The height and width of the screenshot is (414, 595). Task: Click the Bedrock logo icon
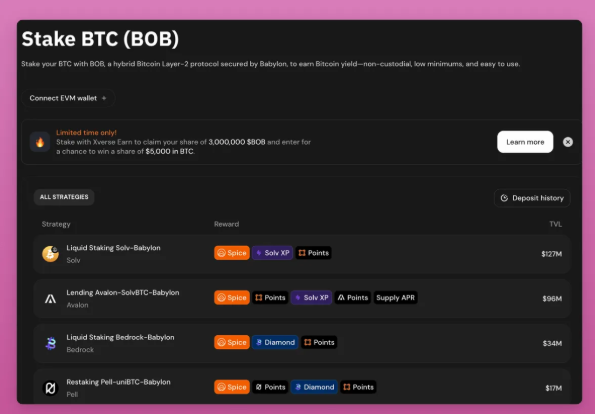coord(50,343)
